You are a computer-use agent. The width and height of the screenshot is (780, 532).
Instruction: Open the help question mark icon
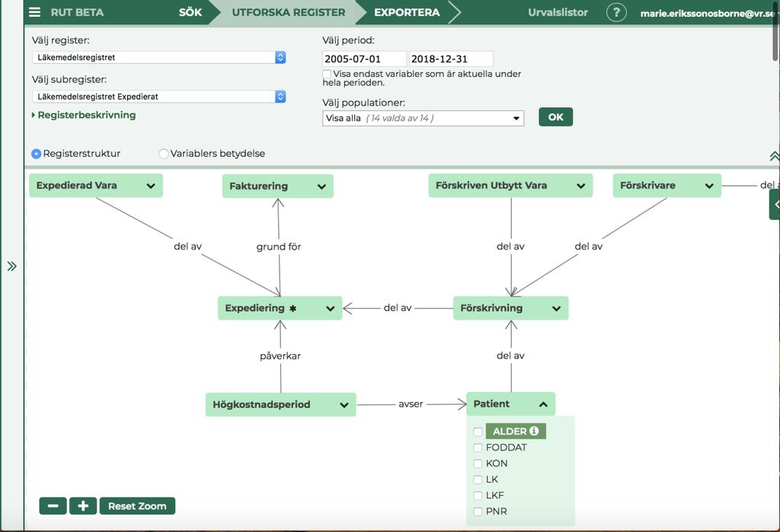click(615, 12)
